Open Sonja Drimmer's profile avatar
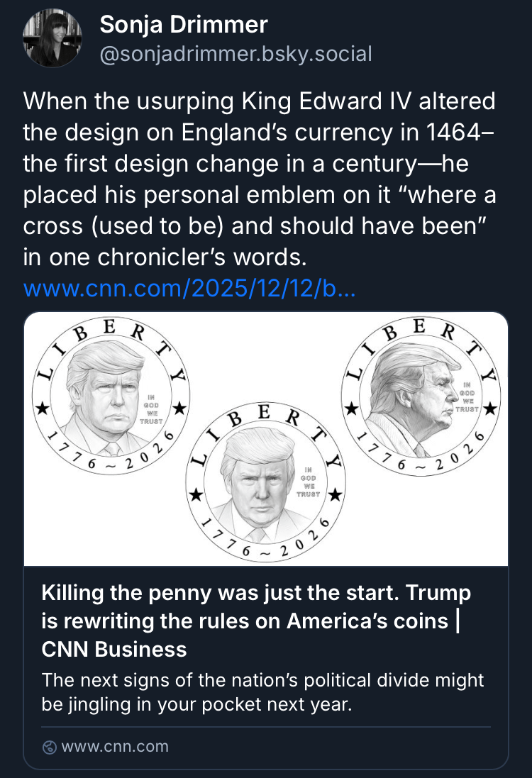This screenshot has height=778, width=532. tap(52, 40)
